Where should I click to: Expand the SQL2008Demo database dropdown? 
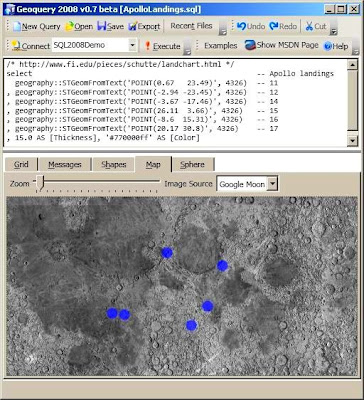click(x=133, y=45)
